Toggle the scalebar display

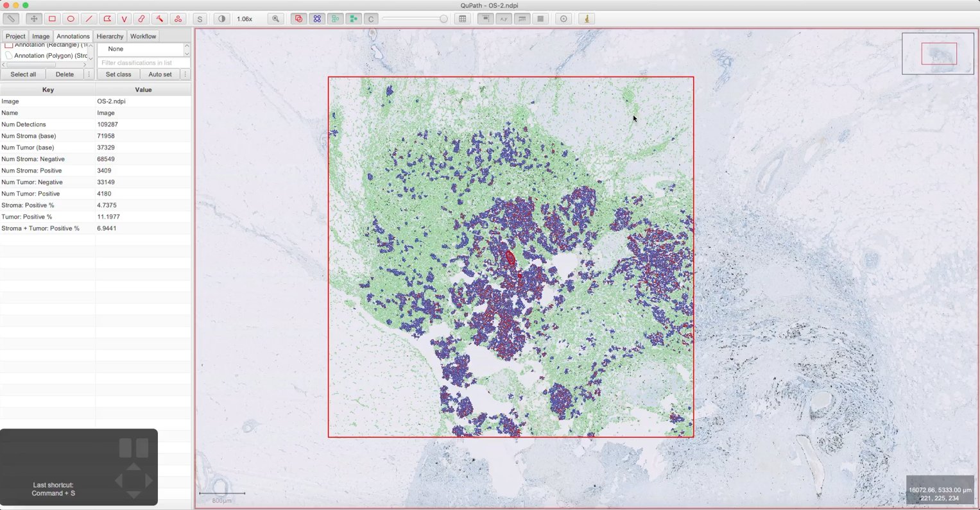pos(522,19)
